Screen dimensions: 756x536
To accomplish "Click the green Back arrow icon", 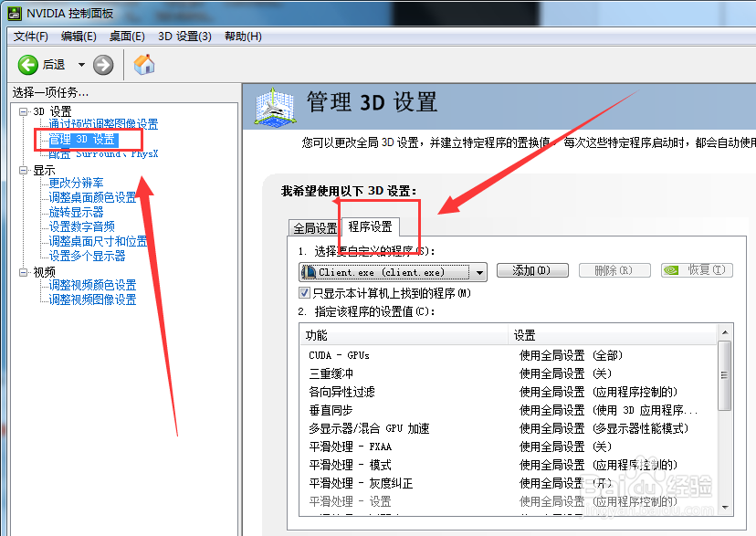I will (x=27, y=65).
